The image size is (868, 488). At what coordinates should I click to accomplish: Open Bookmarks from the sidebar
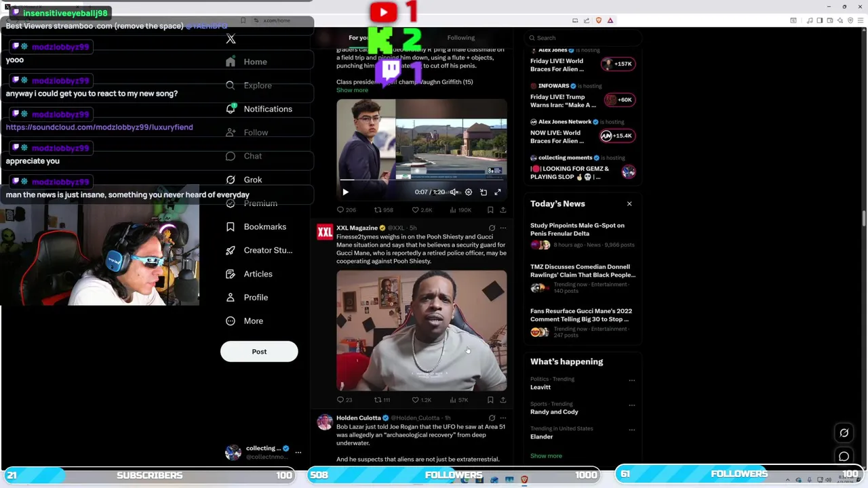256,226
